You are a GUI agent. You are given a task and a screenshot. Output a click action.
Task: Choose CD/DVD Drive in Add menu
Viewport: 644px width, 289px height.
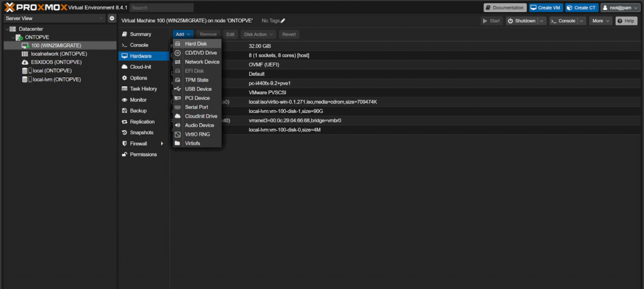(x=197, y=53)
